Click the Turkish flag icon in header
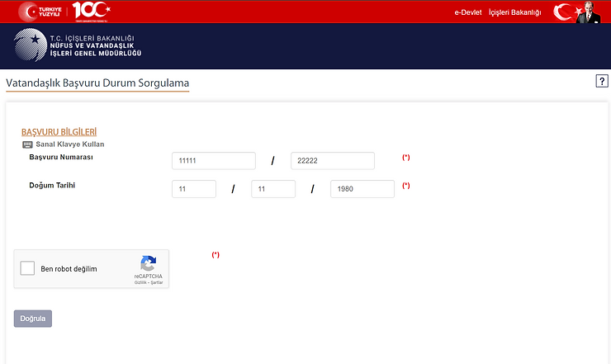The image size is (611, 364). (x=563, y=12)
